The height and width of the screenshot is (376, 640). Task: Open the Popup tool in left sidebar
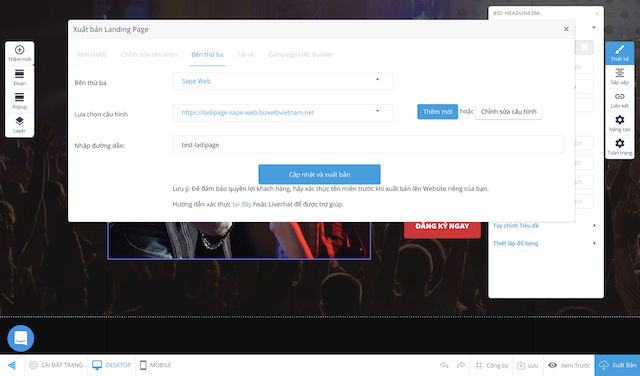[19, 101]
